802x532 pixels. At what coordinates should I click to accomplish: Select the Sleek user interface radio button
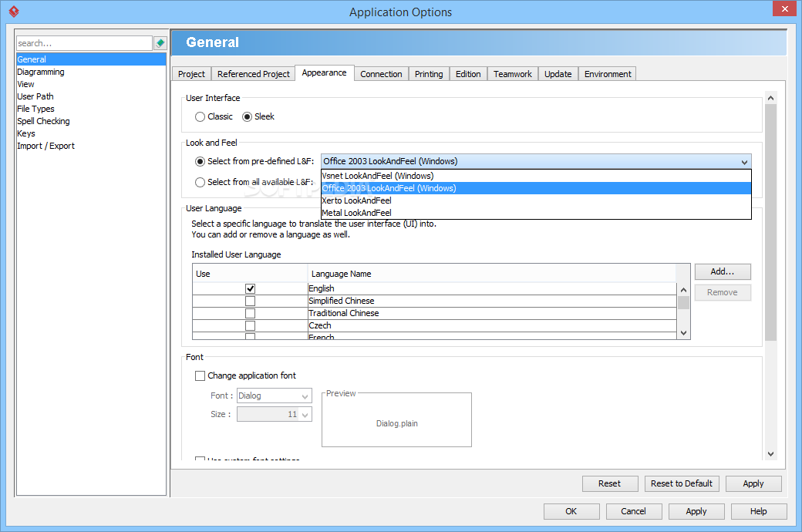tap(247, 116)
